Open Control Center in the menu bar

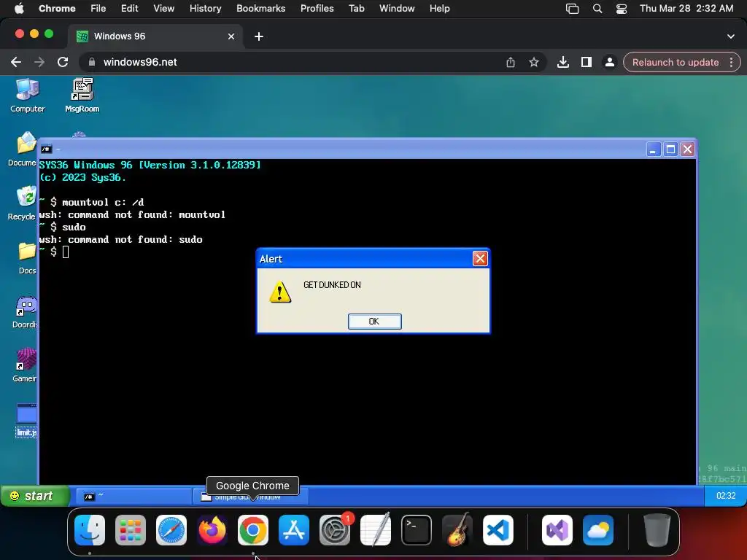coord(622,8)
